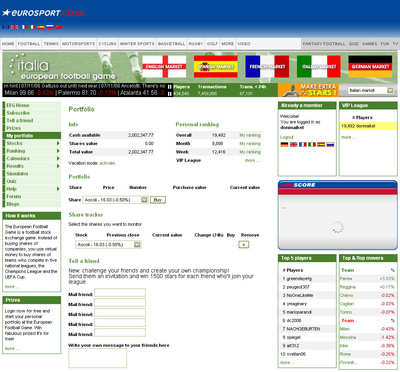Click the first Mail friend input field
The height and width of the screenshot is (372, 400).
[x=120, y=293]
